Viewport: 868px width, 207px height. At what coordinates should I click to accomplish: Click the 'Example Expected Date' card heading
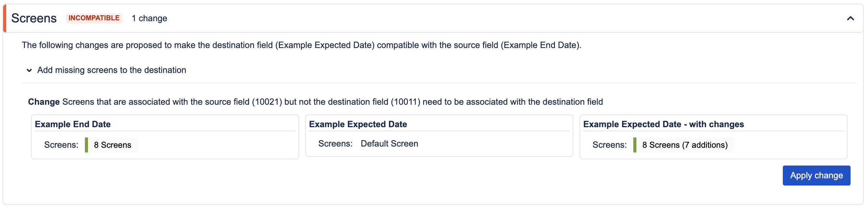[x=358, y=124]
